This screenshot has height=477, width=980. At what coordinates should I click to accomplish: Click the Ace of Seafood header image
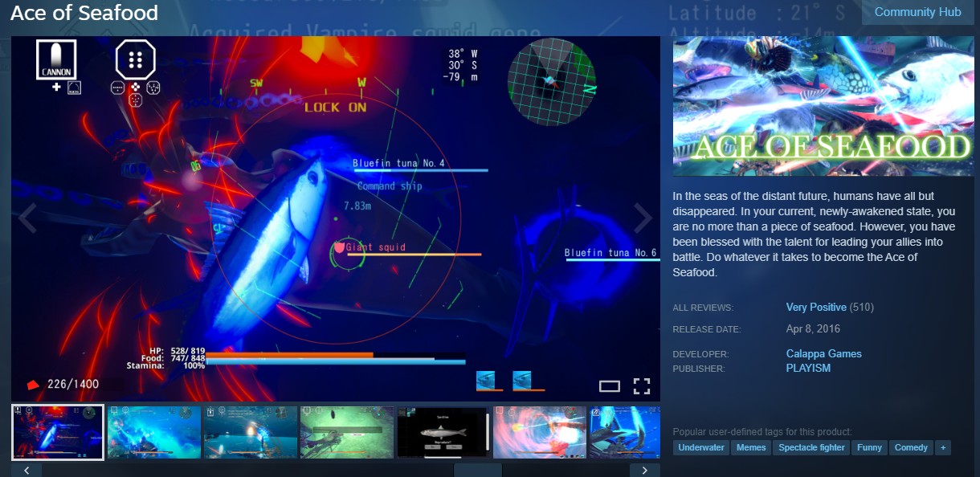pyautogui.click(x=823, y=106)
